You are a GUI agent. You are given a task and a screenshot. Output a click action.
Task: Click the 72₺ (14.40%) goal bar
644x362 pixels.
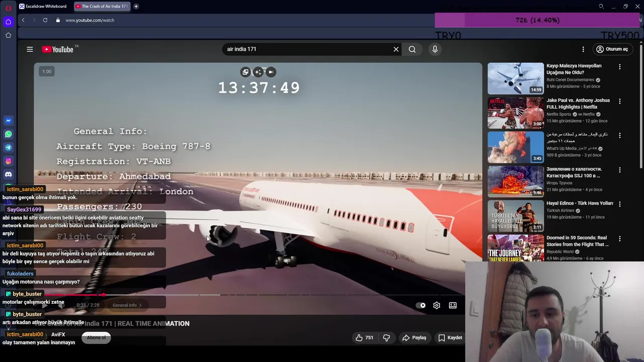[x=537, y=20]
